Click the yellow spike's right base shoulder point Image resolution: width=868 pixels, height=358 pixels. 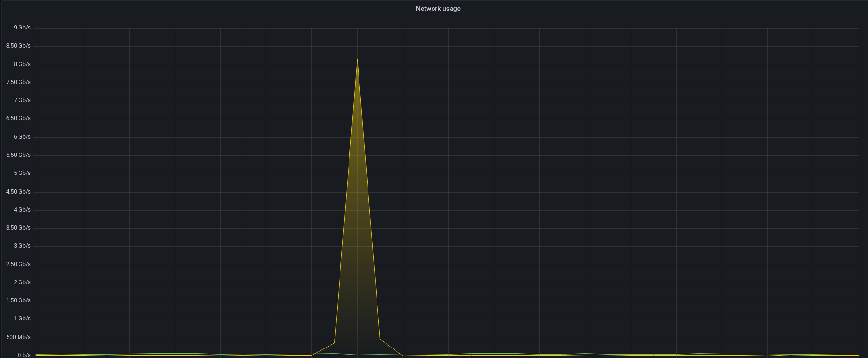click(x=380, y=339)
